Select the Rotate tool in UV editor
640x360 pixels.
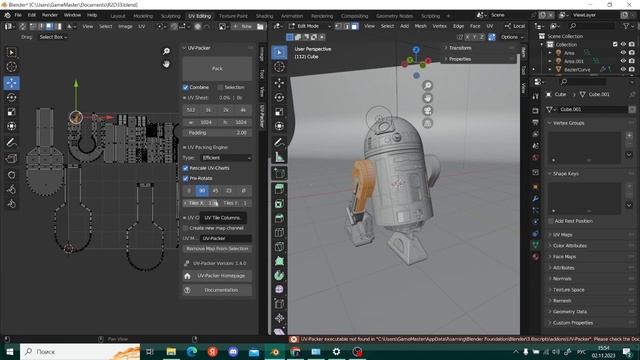pos(11,98)
